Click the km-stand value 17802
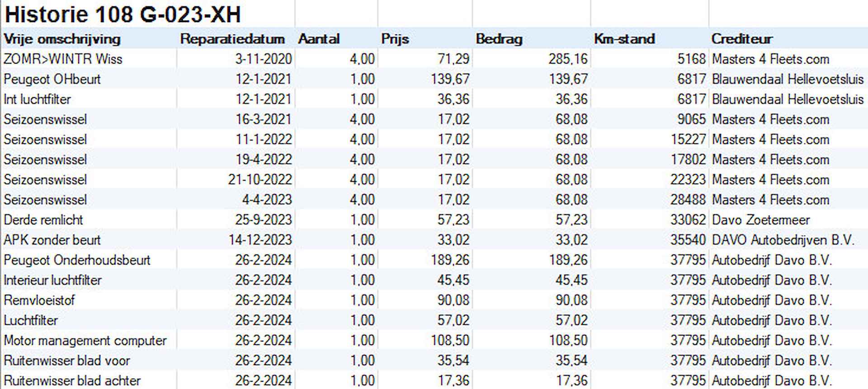The image size is (868, 389). coord(688,159)
